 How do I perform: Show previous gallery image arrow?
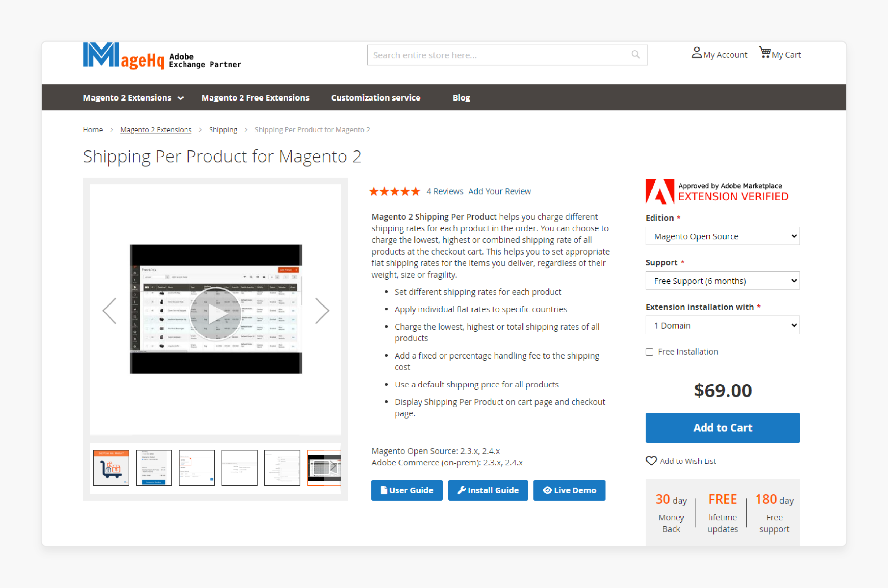tap(109, 310)
